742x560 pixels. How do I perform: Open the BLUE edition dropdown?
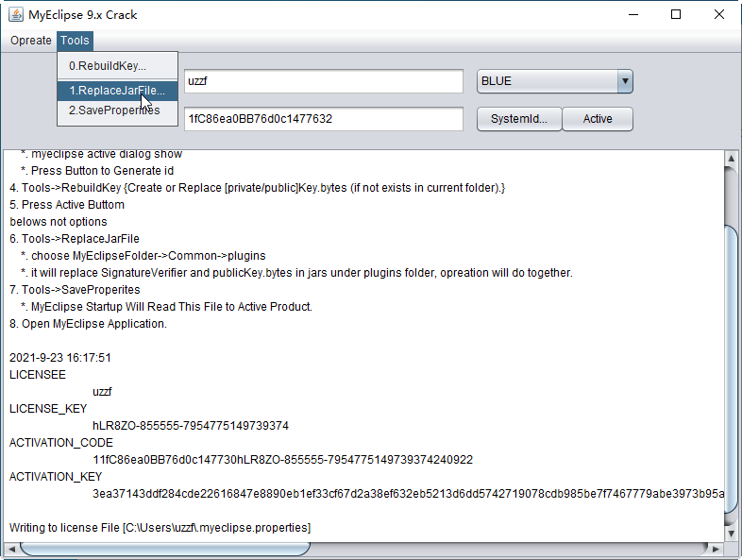(554, 81)
